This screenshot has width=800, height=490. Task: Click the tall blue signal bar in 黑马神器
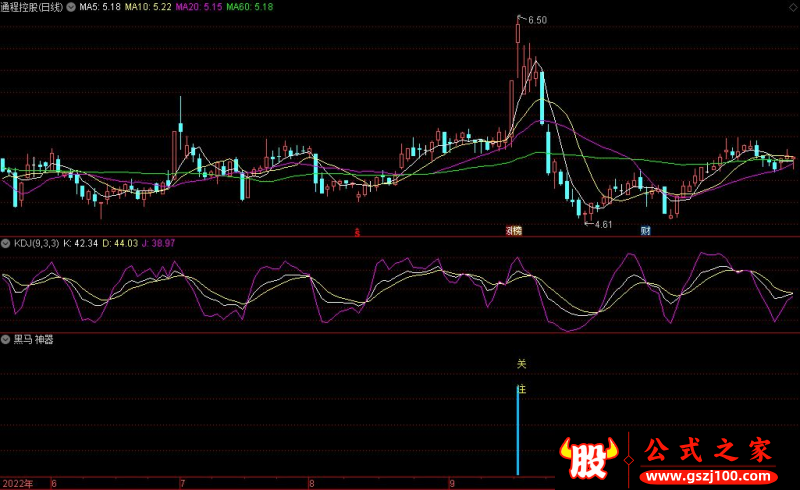click(x=518, y=430)
